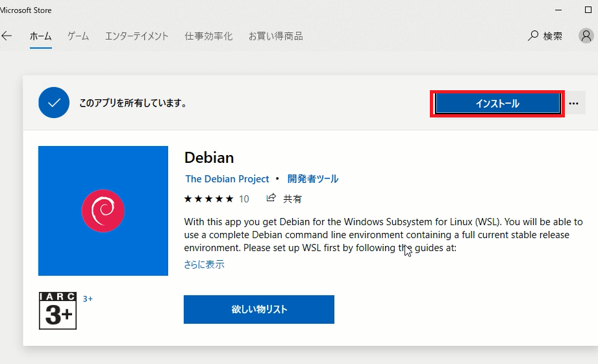Click the share arrow icon
The height and width of the screenshot is (364, 598).
click(x=271, y=198)
